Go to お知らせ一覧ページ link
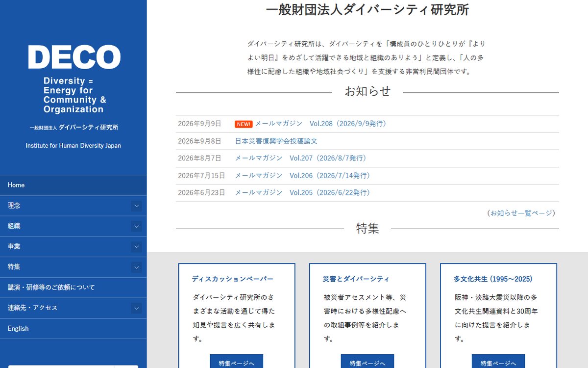588x368 pixels. click(x=521, y=213)
